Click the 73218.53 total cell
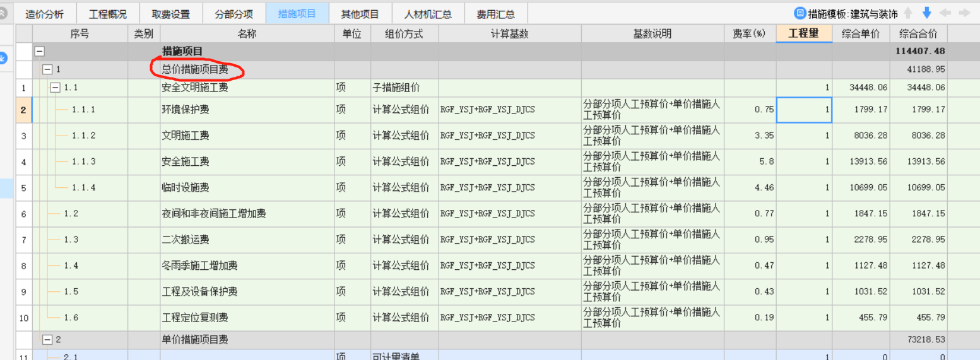Screen dimensions: 980x360 919,340
